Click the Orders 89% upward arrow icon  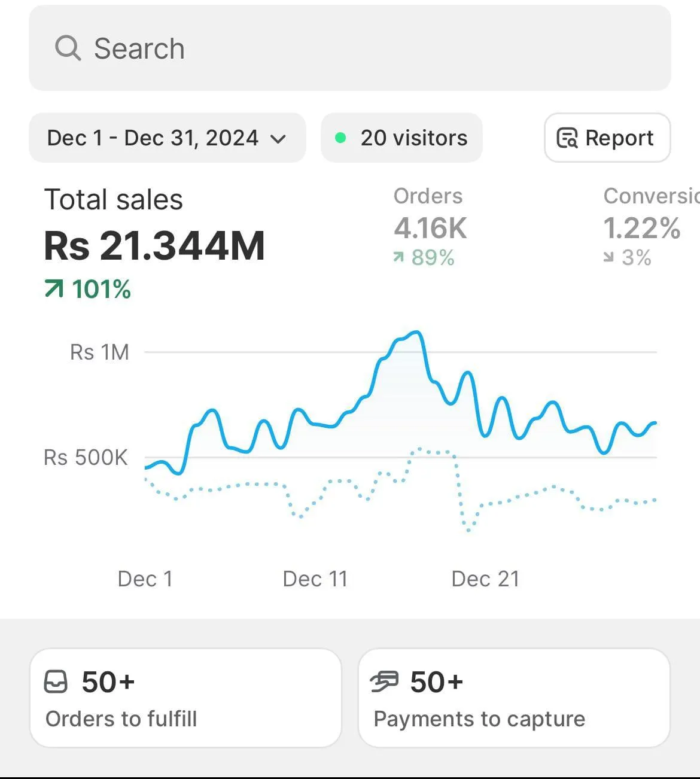tap(398, 257)
